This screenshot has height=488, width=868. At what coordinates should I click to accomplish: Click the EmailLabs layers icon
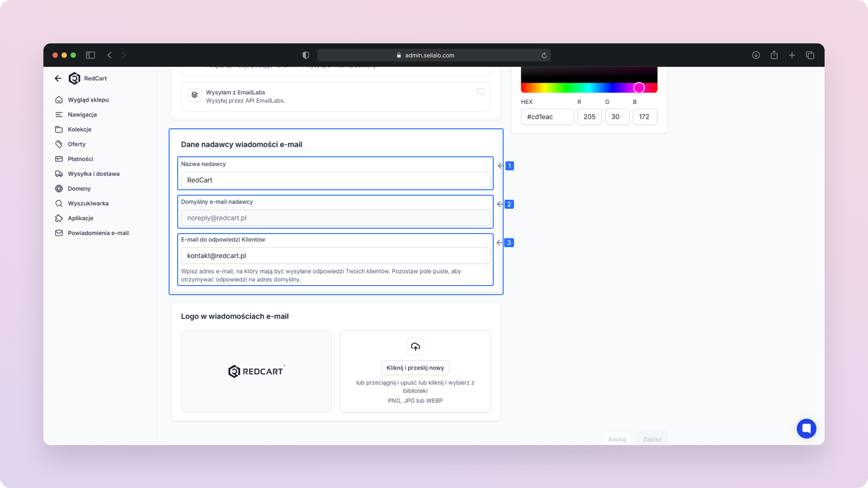pyautogui.click(x=194, y=95)
